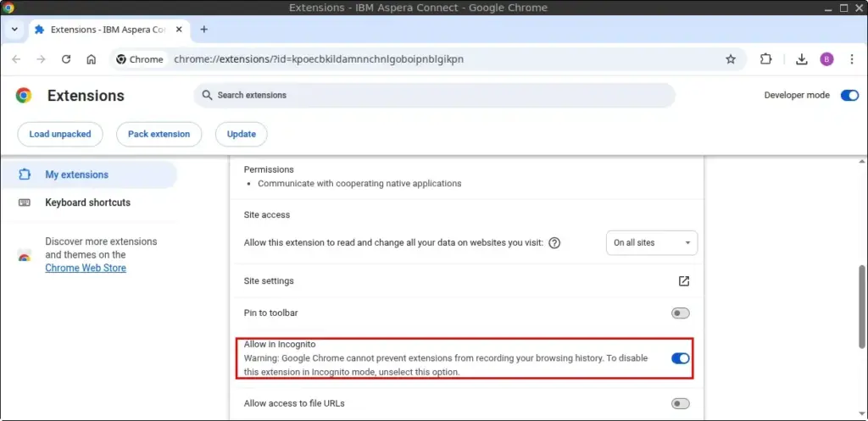Open My extensions section
Screen dimensions: 868x421
click(x=88, y=174)
